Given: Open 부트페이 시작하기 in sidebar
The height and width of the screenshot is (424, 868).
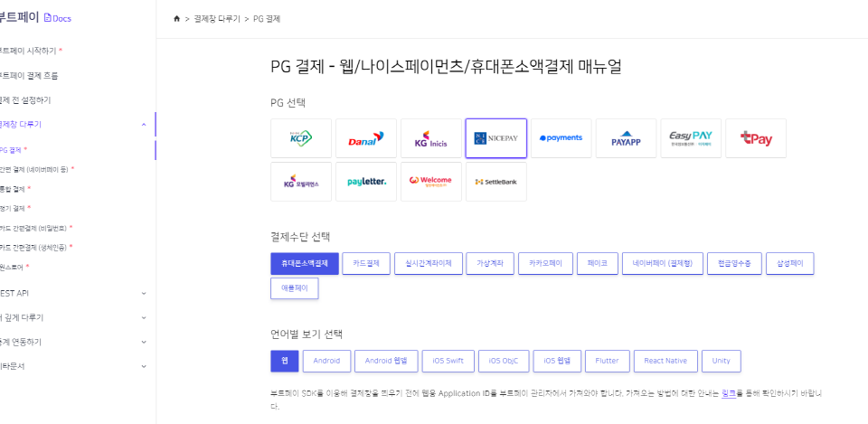Looking at the screenshot, I should click(x=28, y=51).
